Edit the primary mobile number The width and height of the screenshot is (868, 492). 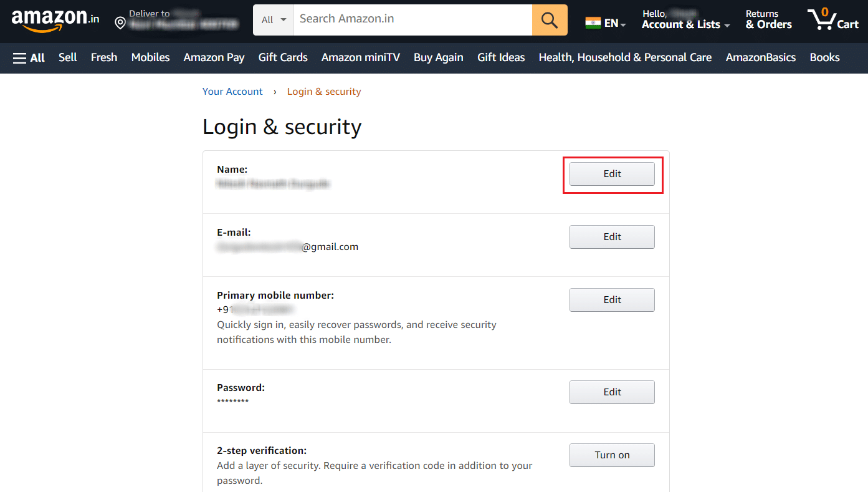point(611,300)
